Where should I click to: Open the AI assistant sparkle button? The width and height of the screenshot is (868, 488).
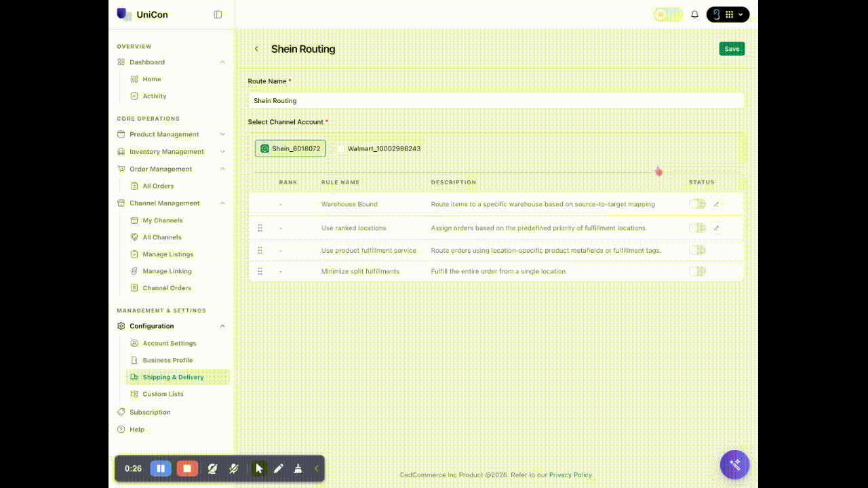point(734,464)
